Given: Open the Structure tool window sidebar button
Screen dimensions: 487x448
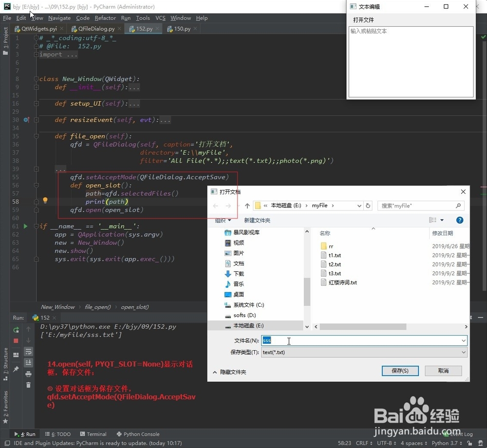Looking at the screenshot, I should tap(5, 364).
